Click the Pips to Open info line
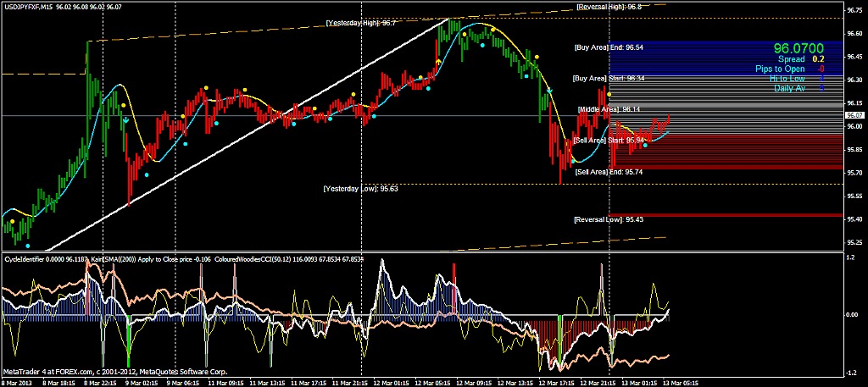Viewport: 868px width, 387px height. coord(790,69)
